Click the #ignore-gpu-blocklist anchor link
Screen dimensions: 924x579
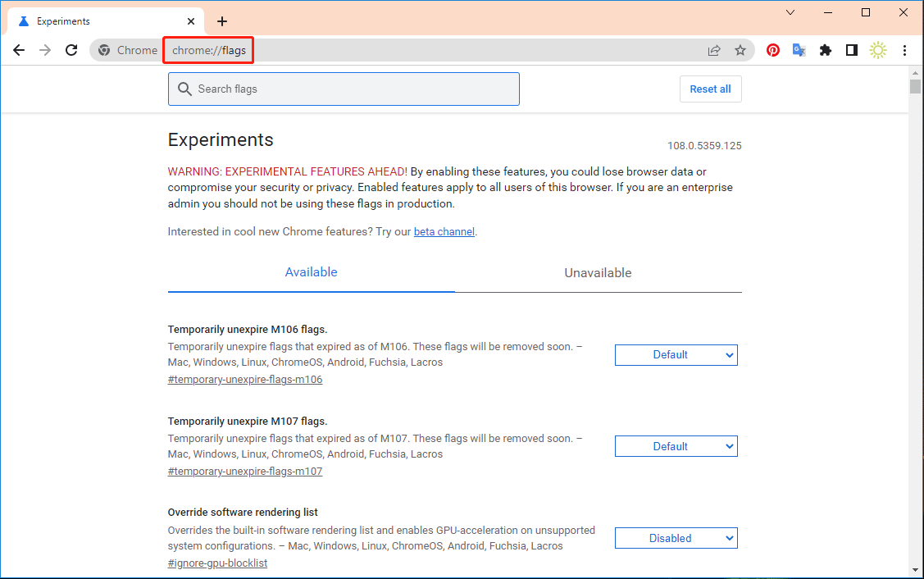[x=217, y=563]
